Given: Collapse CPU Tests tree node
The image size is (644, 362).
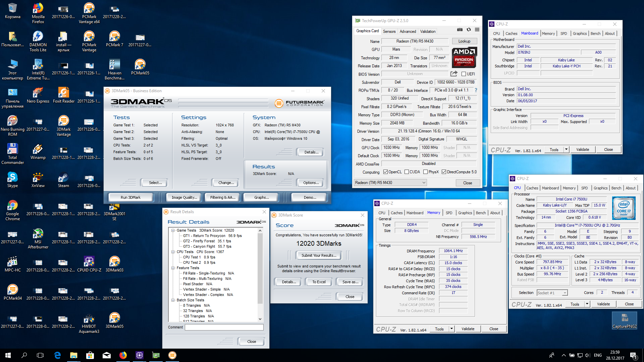Looking at the screenshot, I should pos(173,252).
